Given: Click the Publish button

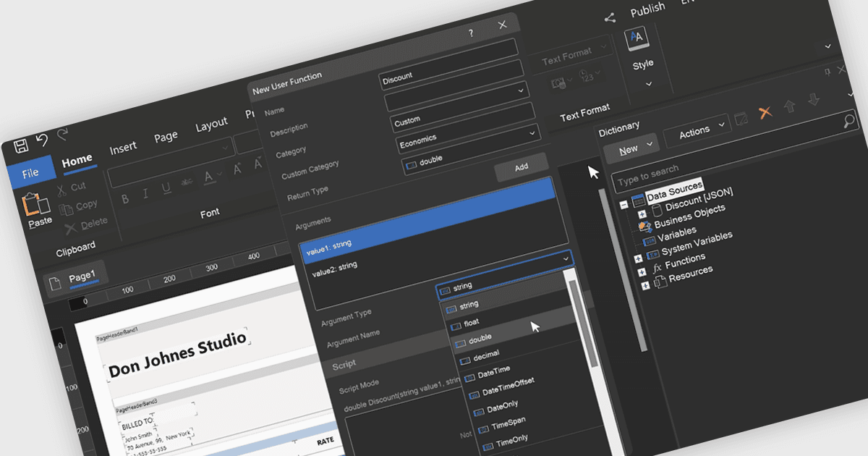Looking at the screenshot, I should (647, 9).
